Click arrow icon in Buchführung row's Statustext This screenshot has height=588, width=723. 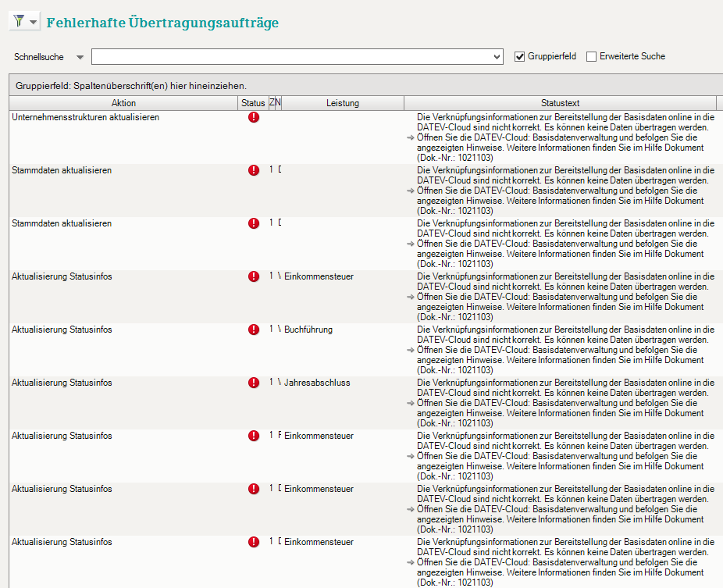(x=411, y=350)
